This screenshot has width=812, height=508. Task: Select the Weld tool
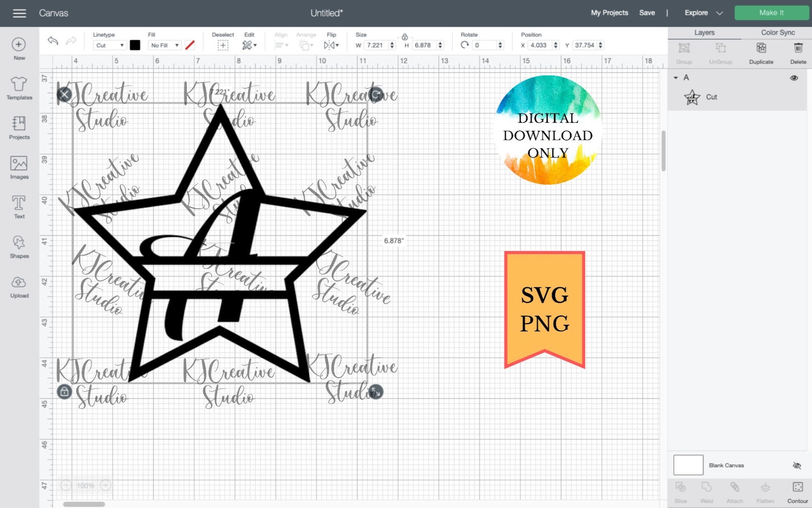(x=706, y=491)
